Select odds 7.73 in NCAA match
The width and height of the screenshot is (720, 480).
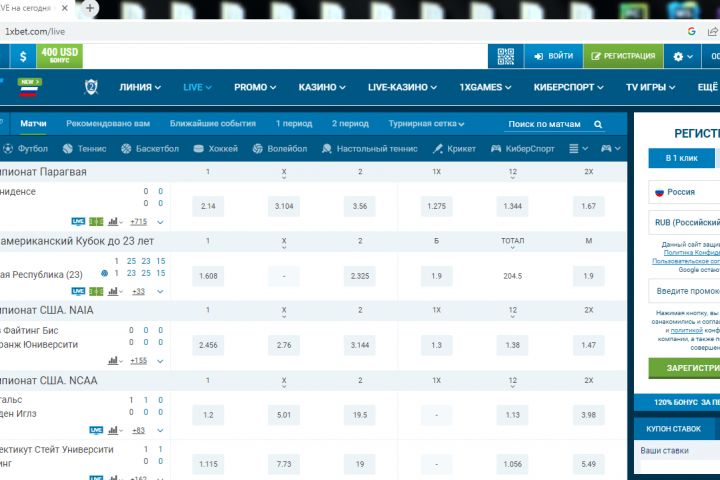pos(284,464)
